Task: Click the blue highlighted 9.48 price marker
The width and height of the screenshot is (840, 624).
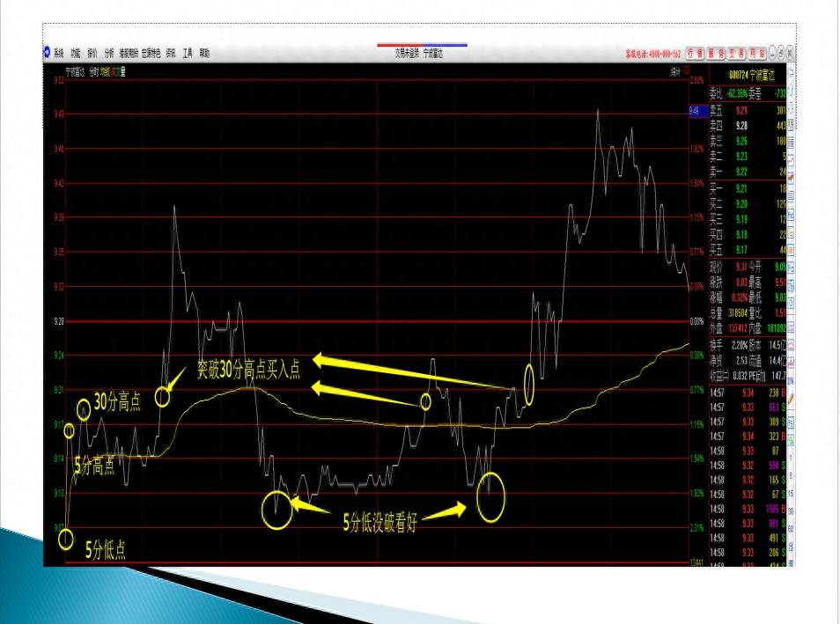Action: 698,112
